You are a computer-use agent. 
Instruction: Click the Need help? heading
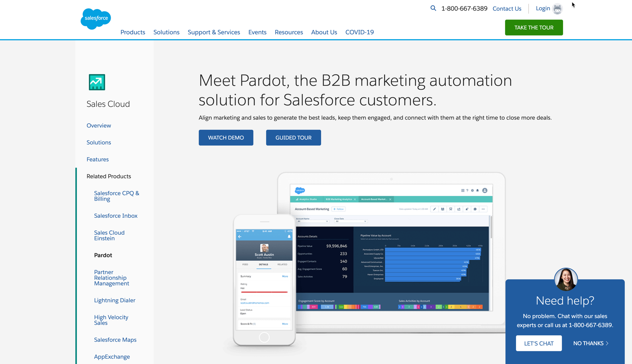point(565,300)
